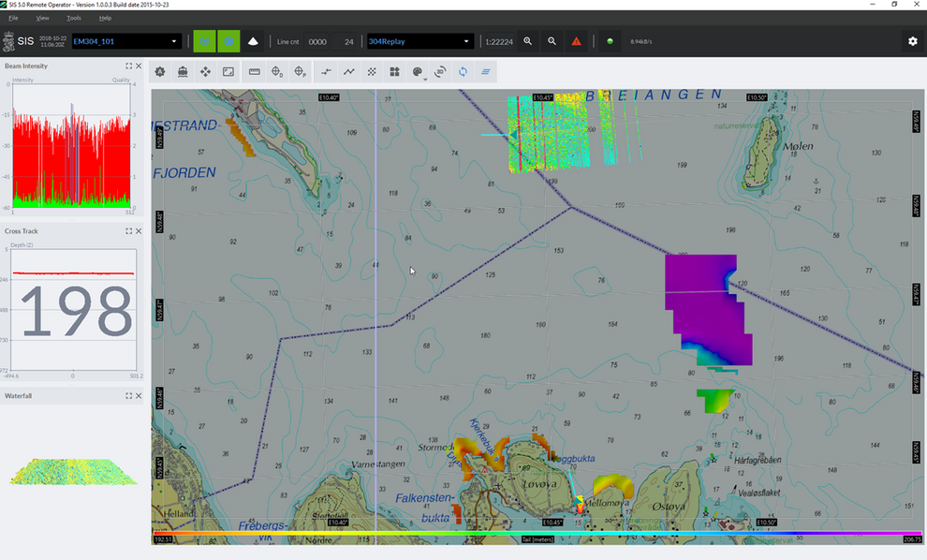Click the ship/vessel icon in map toolbar
Screen dimensions: 927x560
(x=183, y=72)
